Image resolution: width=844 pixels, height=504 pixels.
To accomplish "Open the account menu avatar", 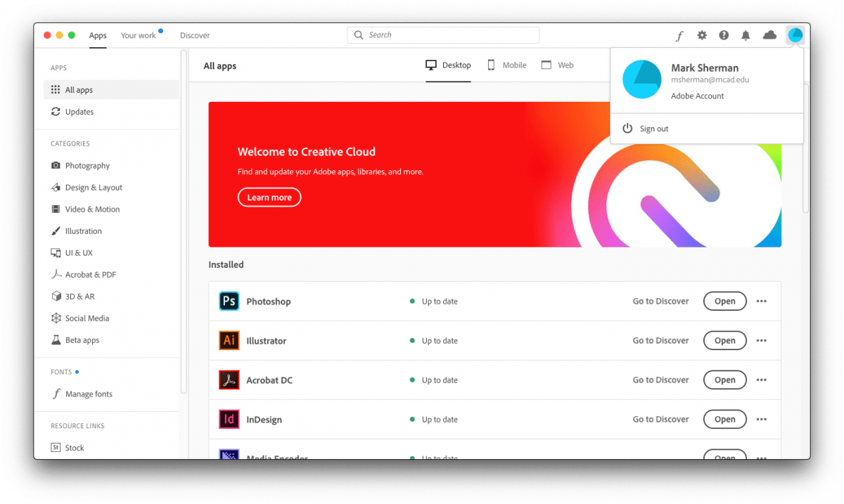I will point(795,34).
